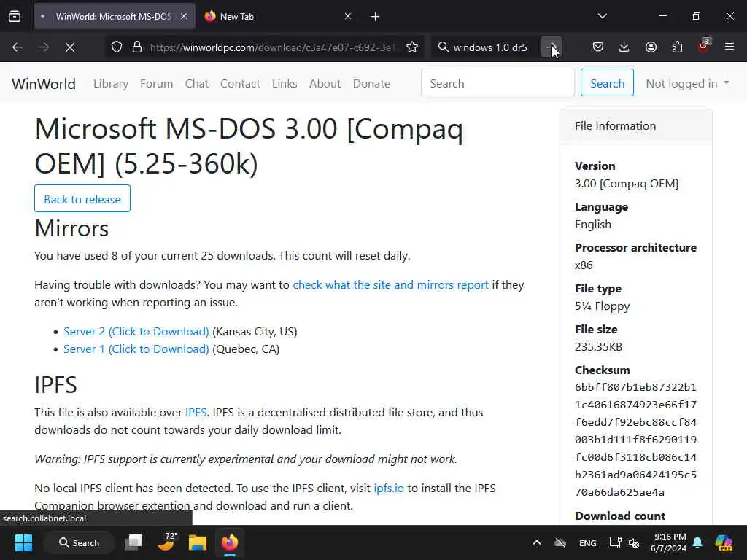Image resolution: width=747 pixels, height=560 pixels.
Task: Go to WinWorld home brand link
Action: tap(43, 84)
